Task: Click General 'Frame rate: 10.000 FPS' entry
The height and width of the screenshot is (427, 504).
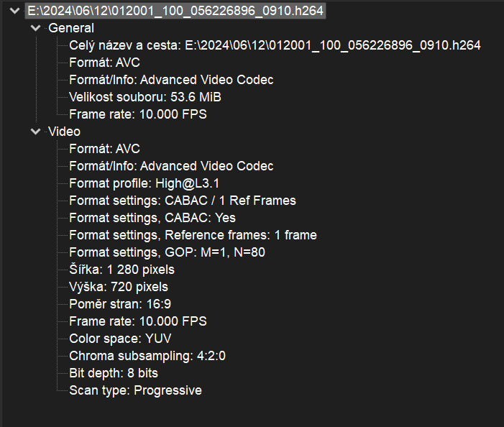Action: coord(138,115)
